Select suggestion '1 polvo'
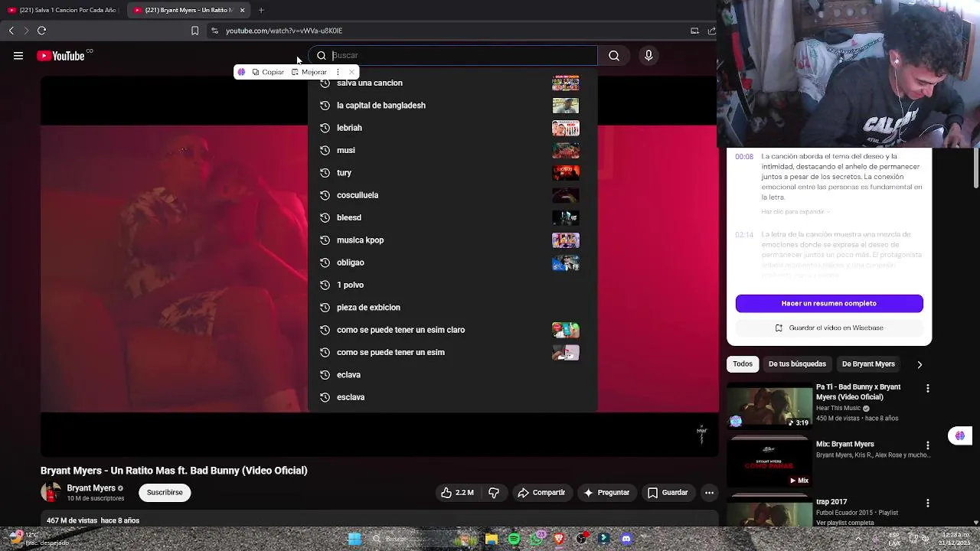The height and width of the screenshot is (551, 980). [452, 285]
